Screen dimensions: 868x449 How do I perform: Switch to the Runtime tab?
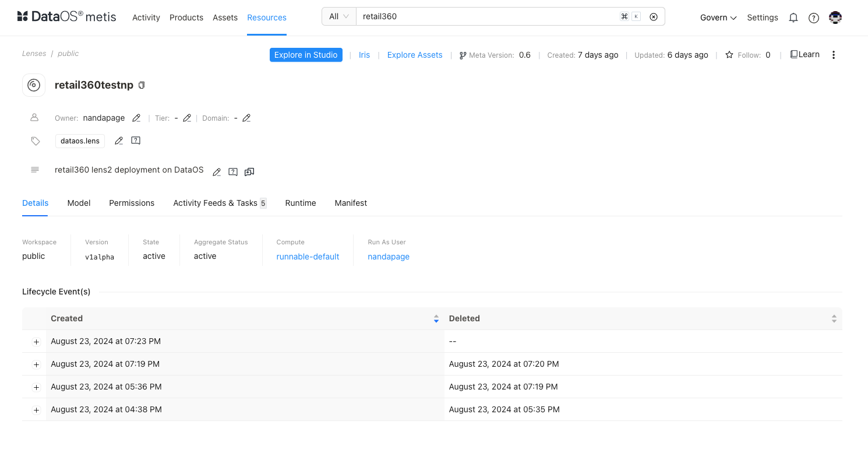pyautogui.click(x=301, y=203)
